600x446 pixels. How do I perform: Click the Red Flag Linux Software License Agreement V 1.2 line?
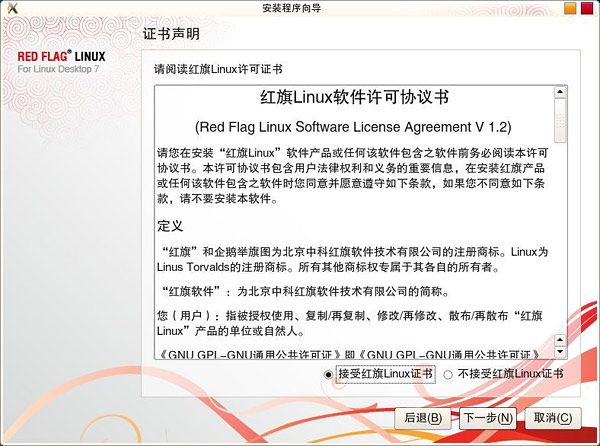353,127
